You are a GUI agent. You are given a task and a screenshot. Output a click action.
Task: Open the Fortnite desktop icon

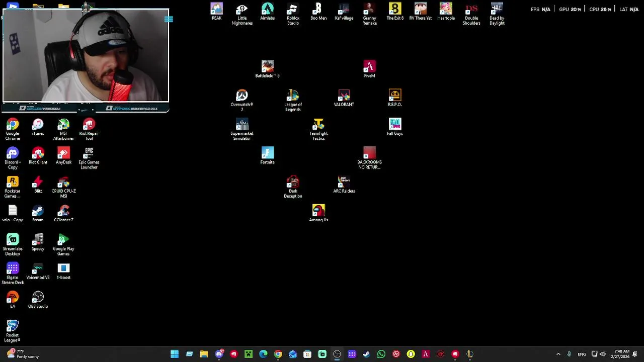click(267, 156)
